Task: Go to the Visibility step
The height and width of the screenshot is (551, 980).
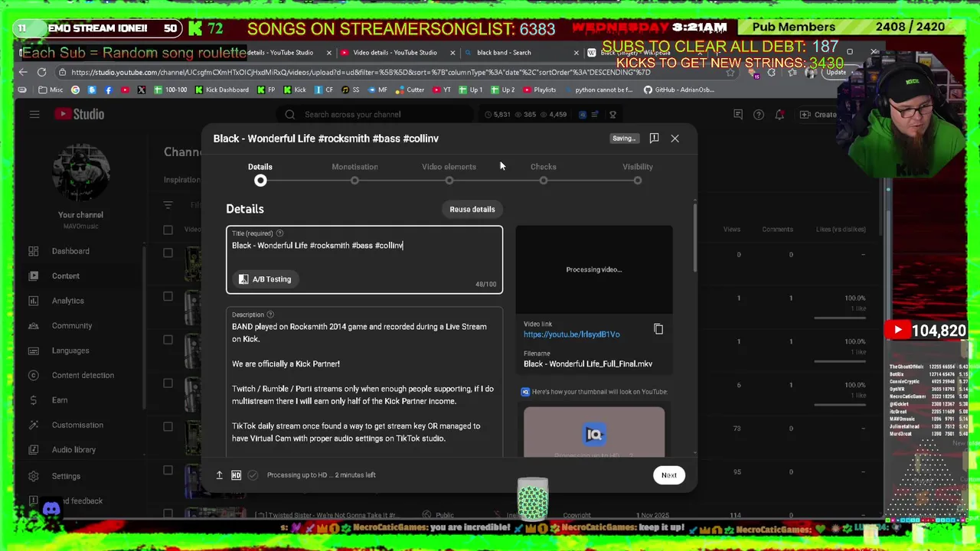Action: click(637, 174)
